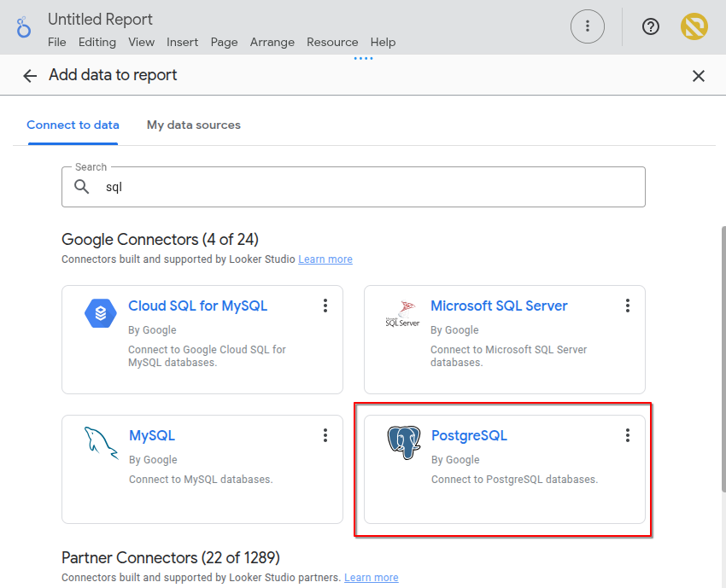Image resolution: width=726 pixels, height=588 pixels.
Task: Open the Resource menu
Action: 332,42
